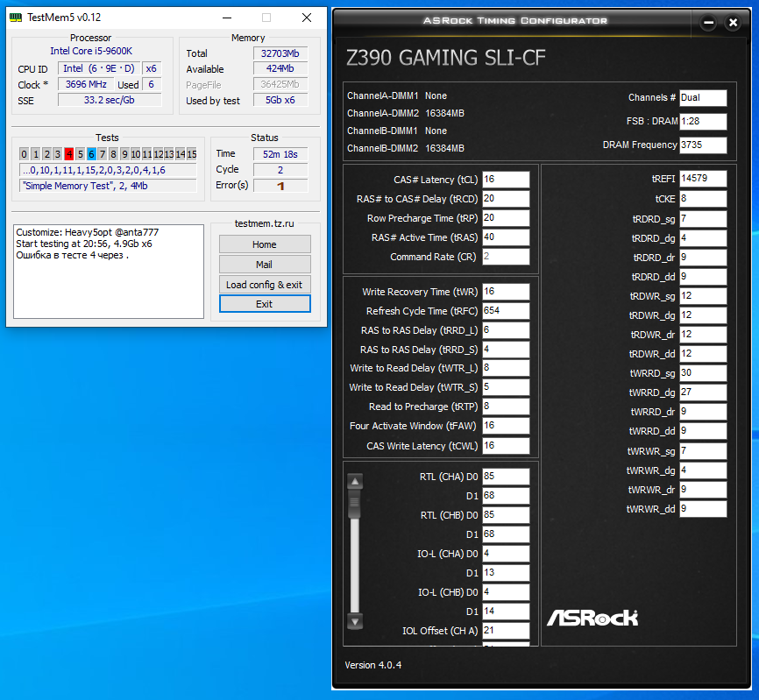Screen dimensions: 759x700
Task: Click the SSE speed value 33.2 sec/Gb
Action: click(x=110, y=100)
